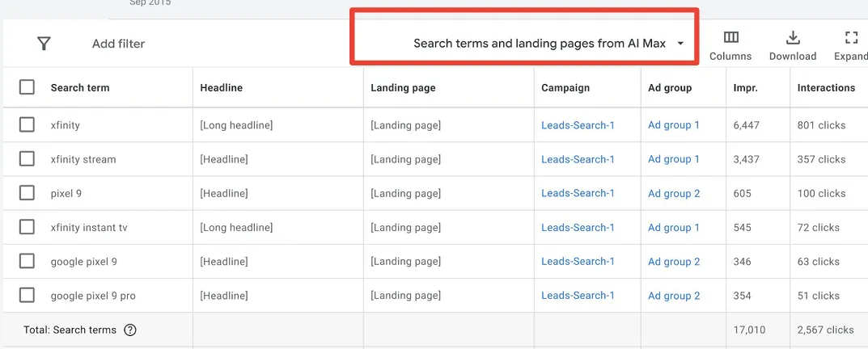Click the Campaign column header
The height and width of the screenshot is (349, 868).
565,87
